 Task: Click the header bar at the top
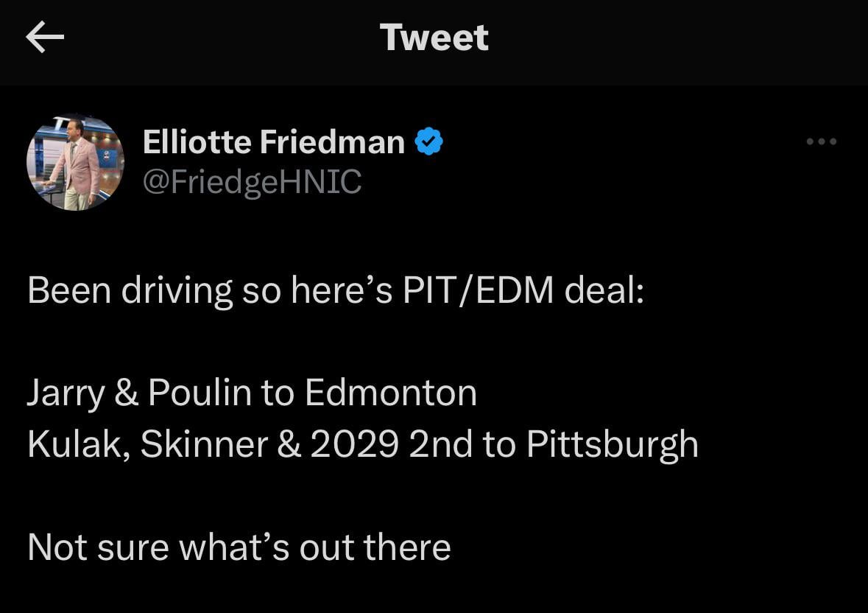click(434, 38)
